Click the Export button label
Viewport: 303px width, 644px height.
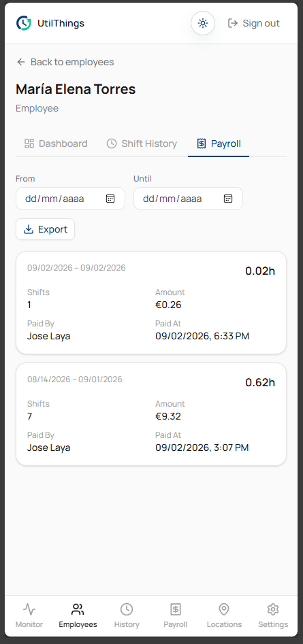(52, 229)
